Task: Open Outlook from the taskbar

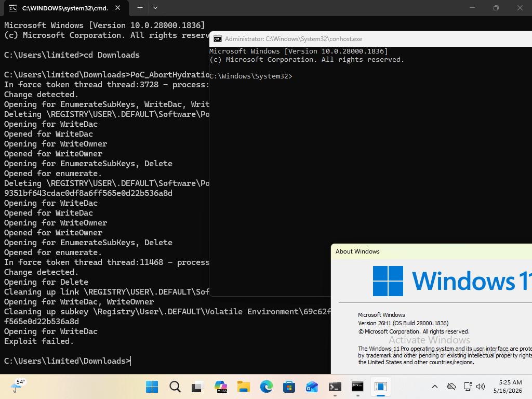Action: pos(312,387)
